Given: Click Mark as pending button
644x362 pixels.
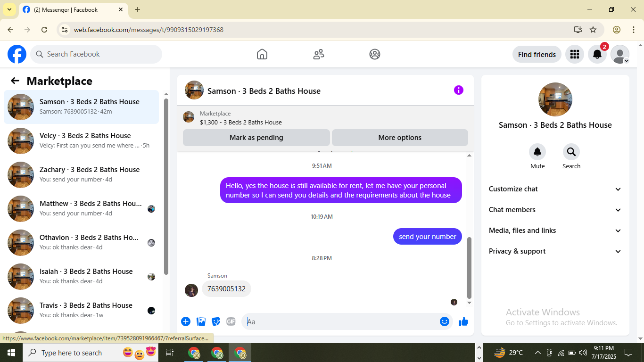Looking at the screenshot, I should coord(256,138).
